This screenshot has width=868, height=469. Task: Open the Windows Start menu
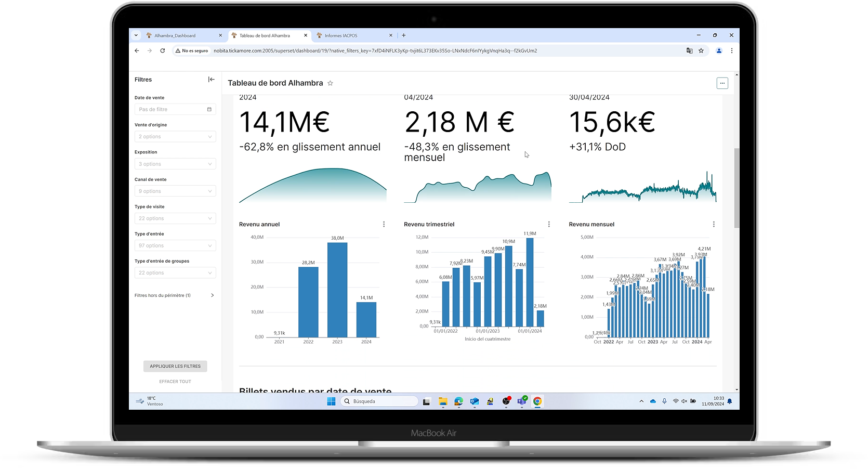(331, 401)
